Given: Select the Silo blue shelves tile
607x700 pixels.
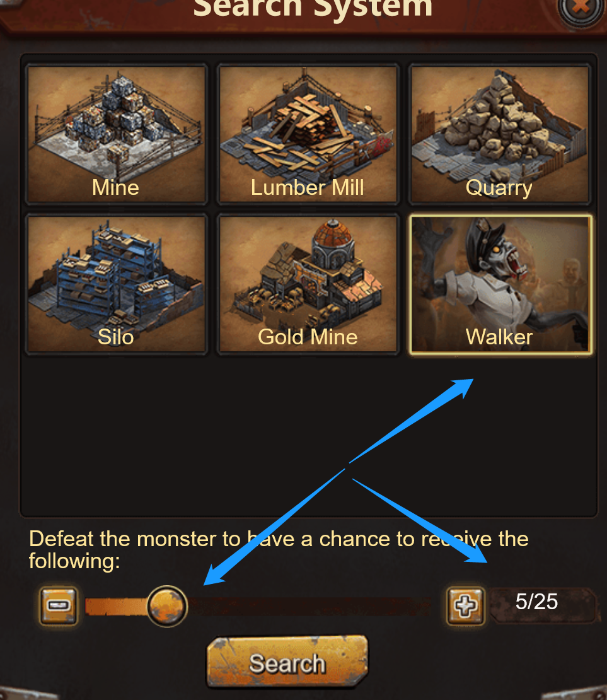Looking at the screenshot, I should (x=117, y=284).
